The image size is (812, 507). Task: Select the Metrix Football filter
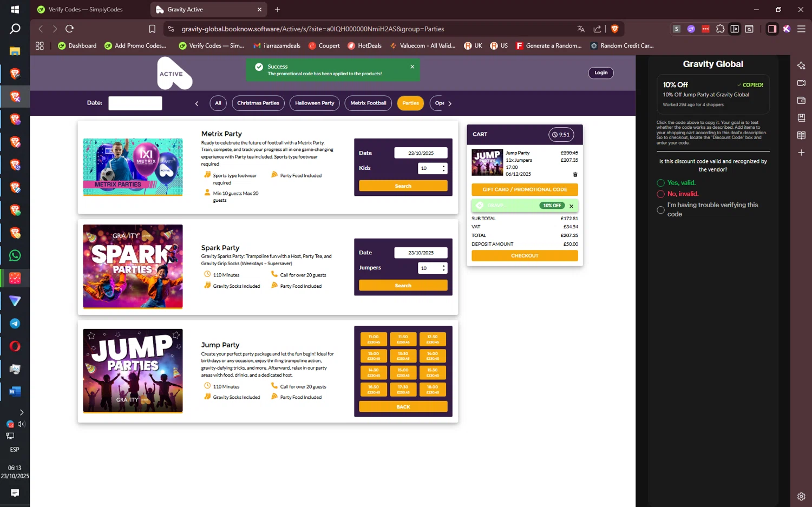coord(368,103)
